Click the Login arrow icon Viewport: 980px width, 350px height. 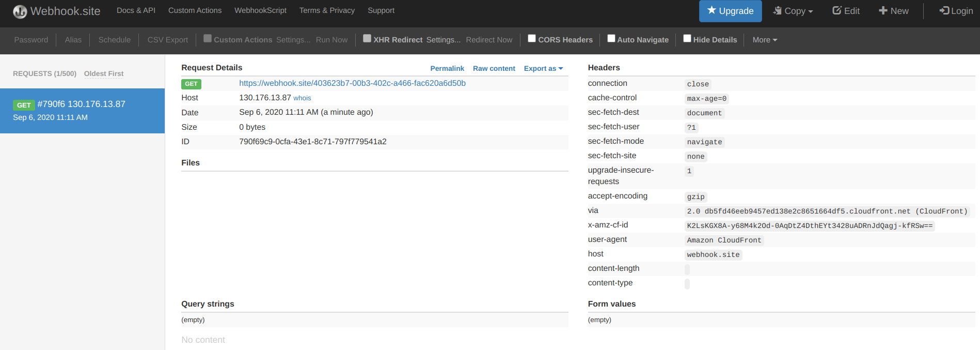coord(944,11)
